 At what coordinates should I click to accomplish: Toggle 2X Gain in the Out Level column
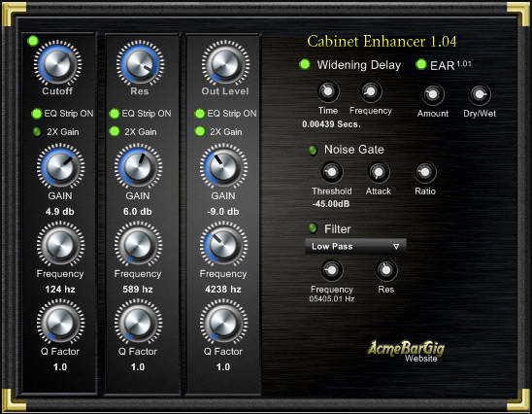(x=200, y=131)
